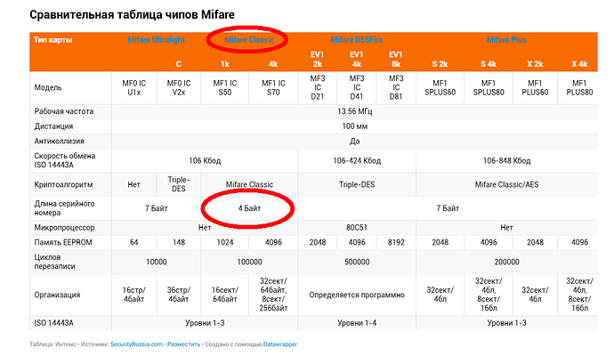Viewport: 614px width, 364px height.
Task: Click the '106-848 Кбод' speed cell
Action: click(x=506, y=161)
